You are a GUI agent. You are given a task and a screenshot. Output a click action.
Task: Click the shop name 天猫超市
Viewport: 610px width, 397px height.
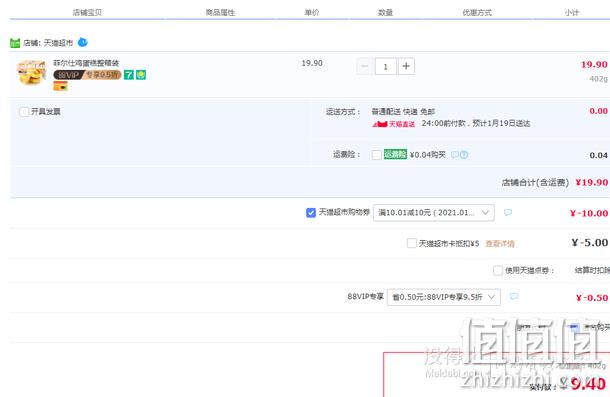coord(58,43)
